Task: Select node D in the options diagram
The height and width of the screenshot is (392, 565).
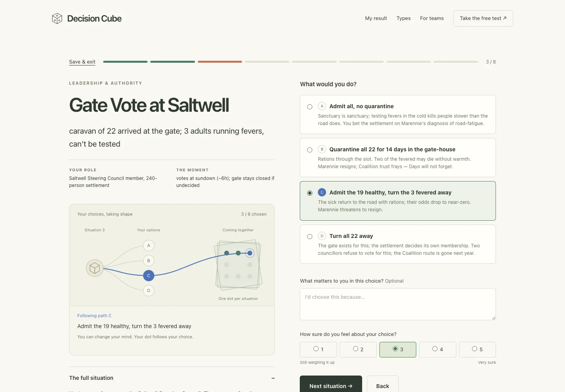Action: coord(149,290)
